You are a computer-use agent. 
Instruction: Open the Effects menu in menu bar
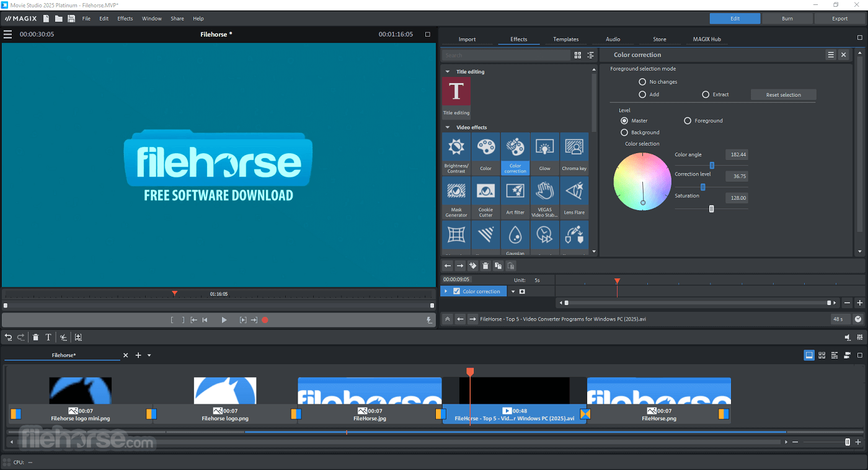125,19
